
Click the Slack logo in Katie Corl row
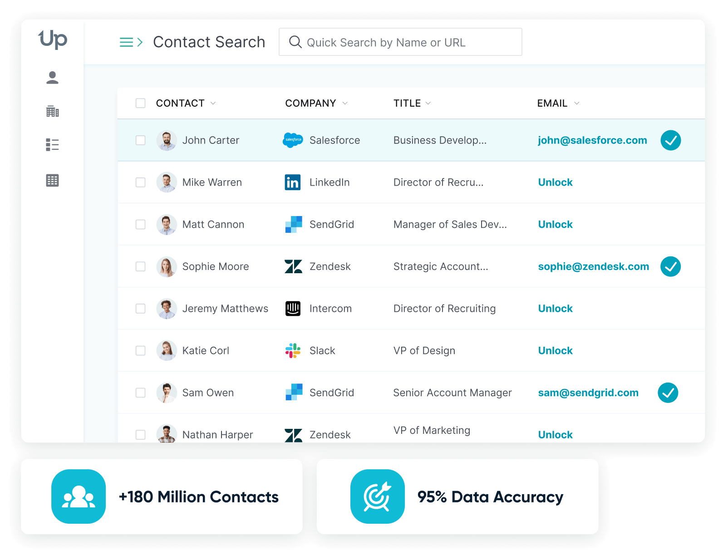tap(293, 351)
